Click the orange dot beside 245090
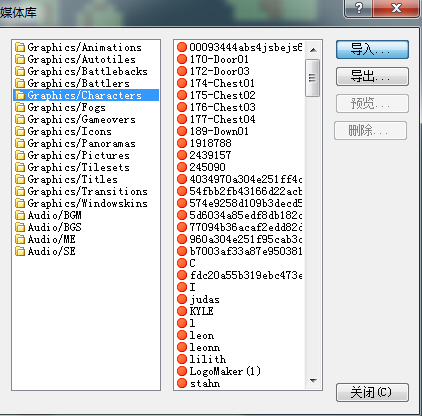The image size is (422, 416). tap(182, 167)
